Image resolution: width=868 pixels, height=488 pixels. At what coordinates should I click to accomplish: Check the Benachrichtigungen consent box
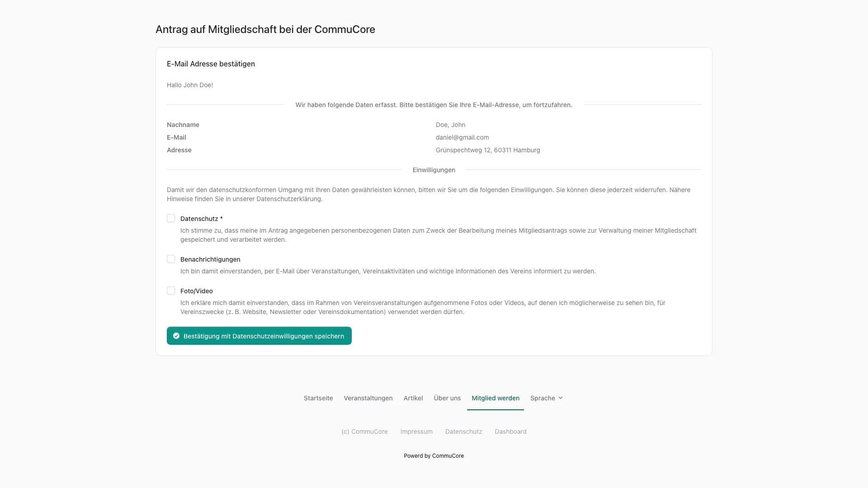point(171,259)
